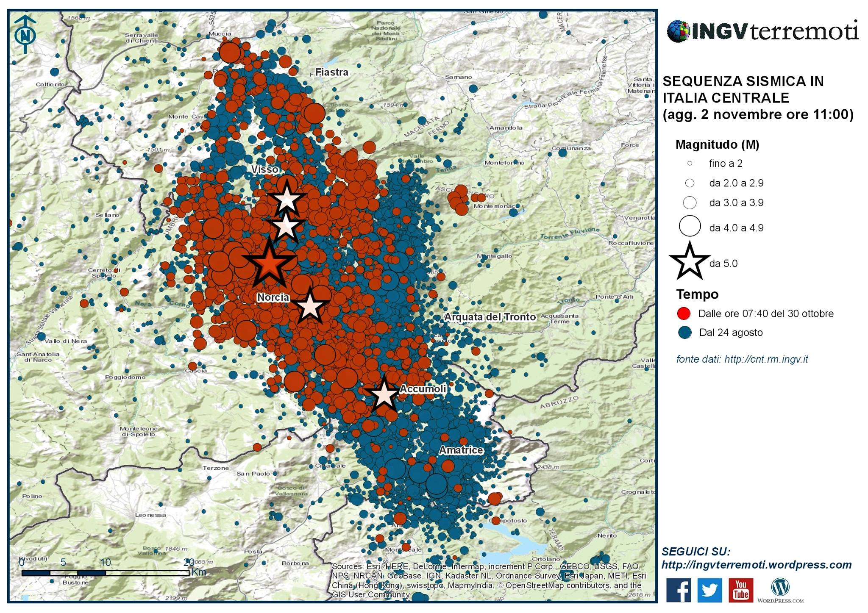Open the cnt.rm.ingv.it data source link
This screenshot has width=868, height=613.
(x=765, y=359)
